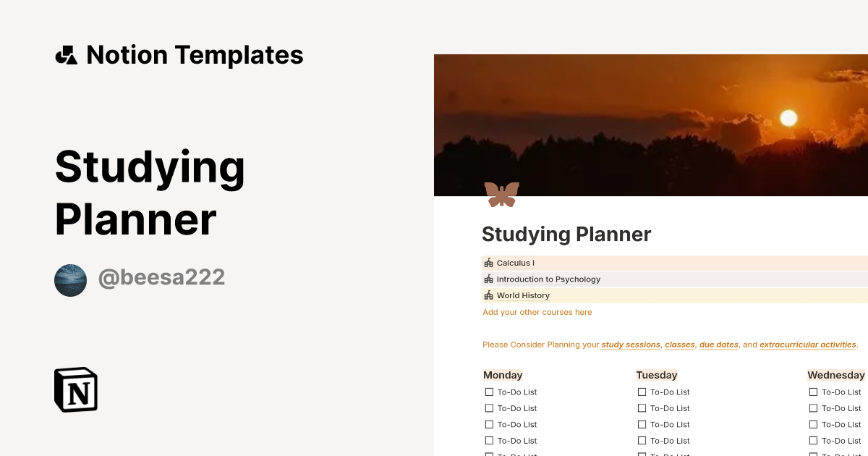Open the World History course entry

[x=523, y=295]
